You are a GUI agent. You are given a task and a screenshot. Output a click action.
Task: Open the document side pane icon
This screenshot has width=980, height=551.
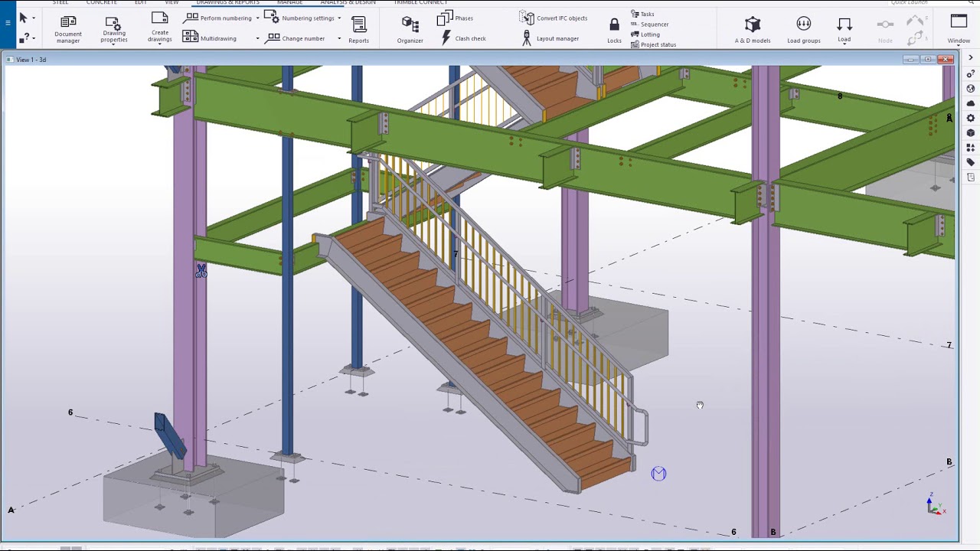tap(971, 178)
